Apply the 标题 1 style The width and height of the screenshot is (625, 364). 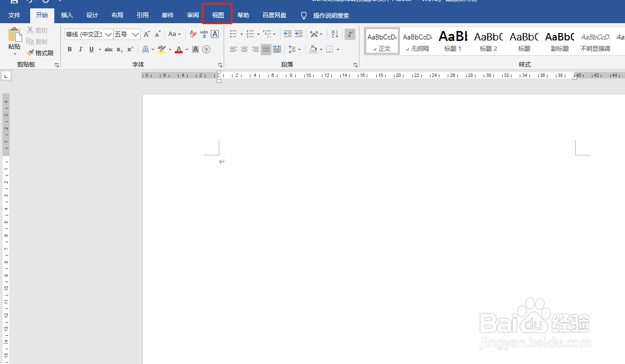coord(453,41)
